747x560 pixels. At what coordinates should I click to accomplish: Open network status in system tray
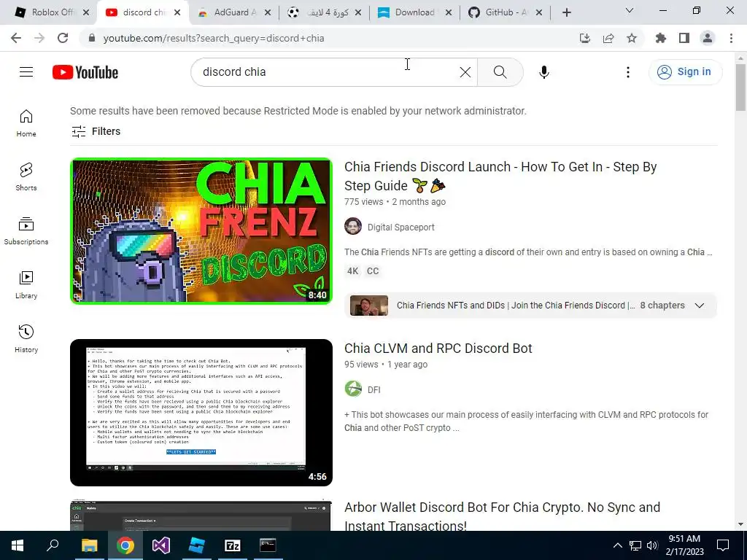point(635,545)
